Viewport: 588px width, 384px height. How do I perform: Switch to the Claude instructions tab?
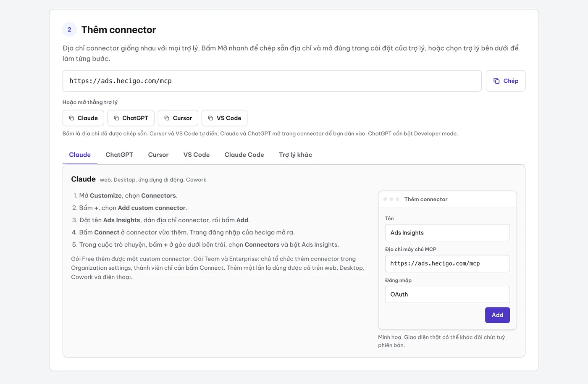point(80,155)
